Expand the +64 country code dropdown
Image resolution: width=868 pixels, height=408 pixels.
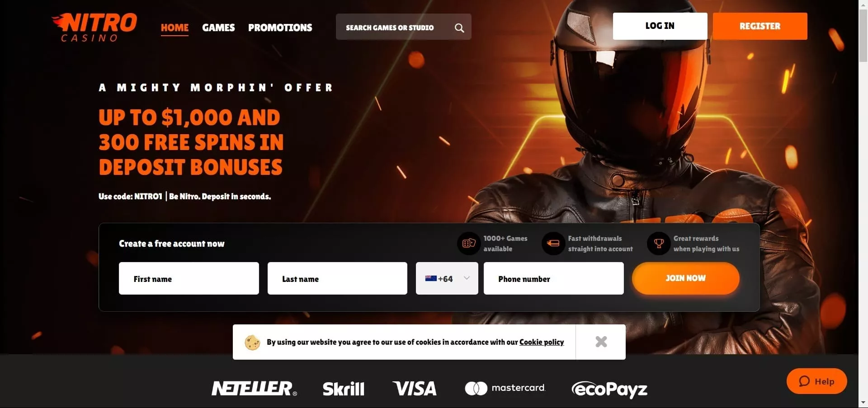[x=467, y=278]
